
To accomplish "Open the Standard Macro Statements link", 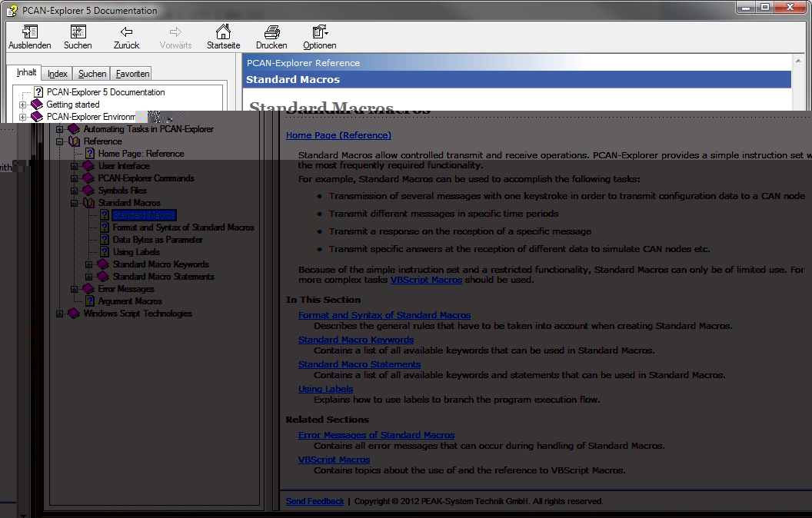I will 359,364.
